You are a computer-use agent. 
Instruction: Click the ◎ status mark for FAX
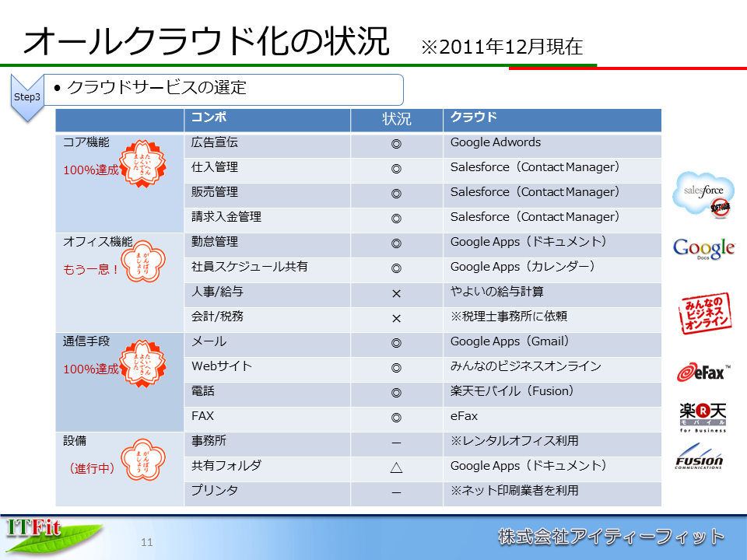pos(396,418)
